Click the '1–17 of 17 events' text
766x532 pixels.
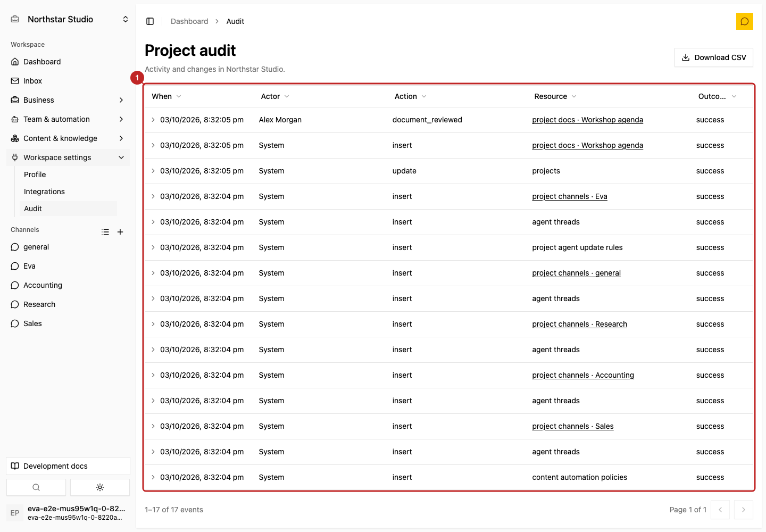pos(174,510)
